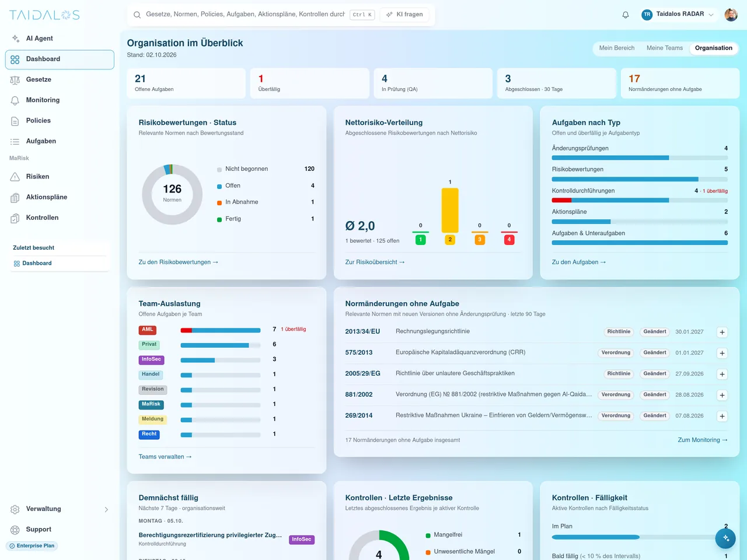The width and height of the screenshot is (747, 560).
Task: Follow the Zu den Risikobewertungen link
Action: 179,262
